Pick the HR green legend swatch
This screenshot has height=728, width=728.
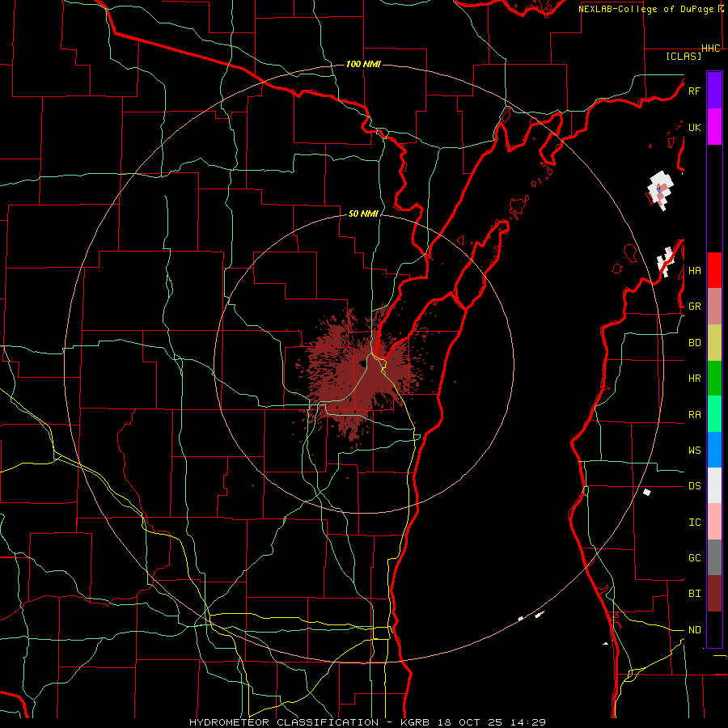tap(714, 379)
